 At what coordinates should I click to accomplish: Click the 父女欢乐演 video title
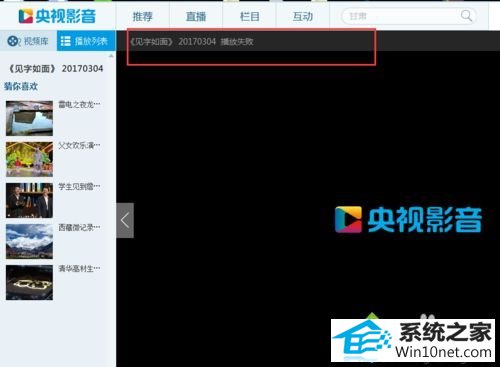[79, 145]
